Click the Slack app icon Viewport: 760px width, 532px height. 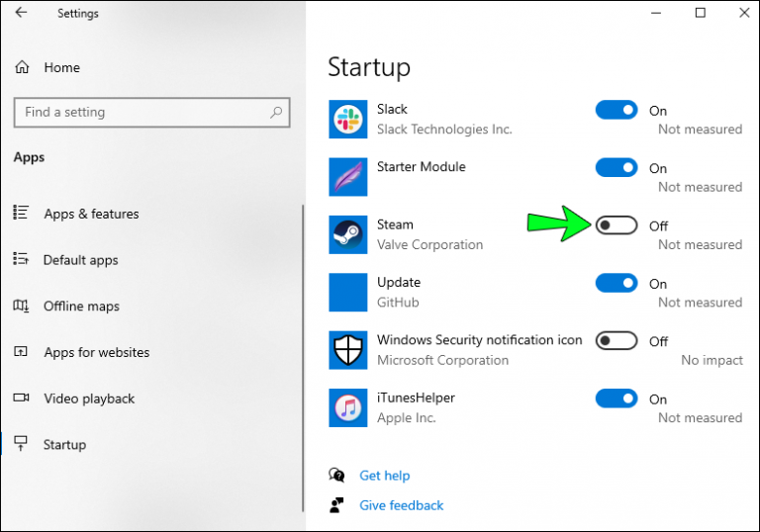348,120
